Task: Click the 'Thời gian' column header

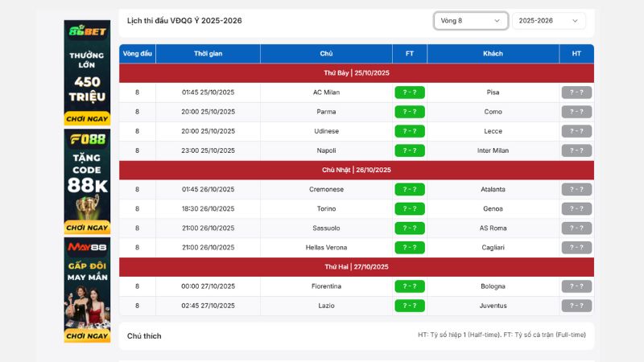Action: pyautogui.click(x=208, y=54)
